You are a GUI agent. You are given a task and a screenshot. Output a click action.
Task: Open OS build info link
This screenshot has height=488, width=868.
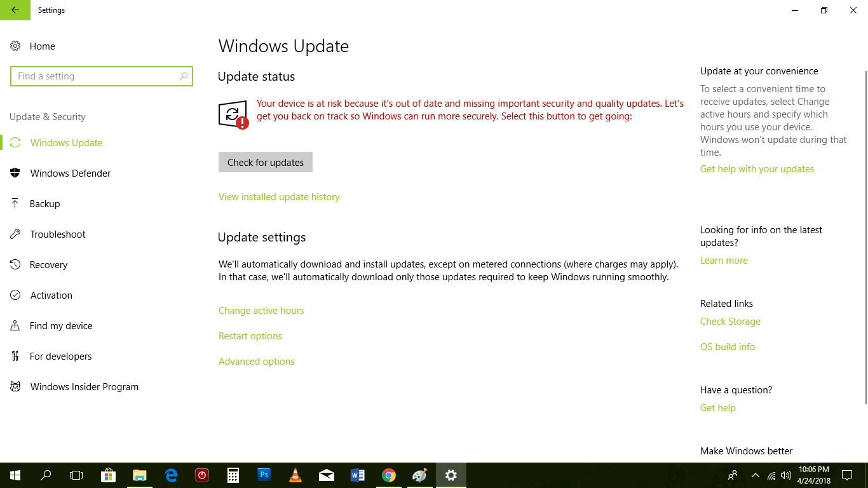click(x=728, y=347)
